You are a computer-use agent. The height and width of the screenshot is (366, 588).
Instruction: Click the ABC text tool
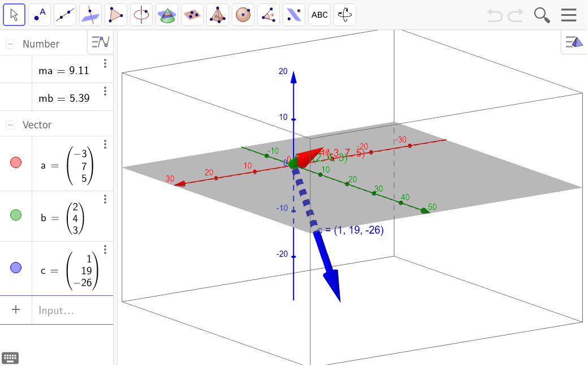pos(319,15)
